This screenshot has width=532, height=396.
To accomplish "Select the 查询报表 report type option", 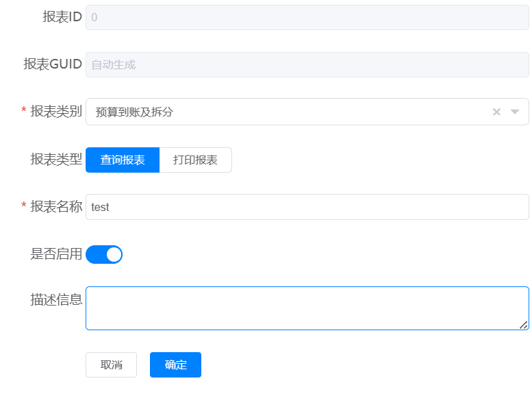I will click(x=123, y=160).
